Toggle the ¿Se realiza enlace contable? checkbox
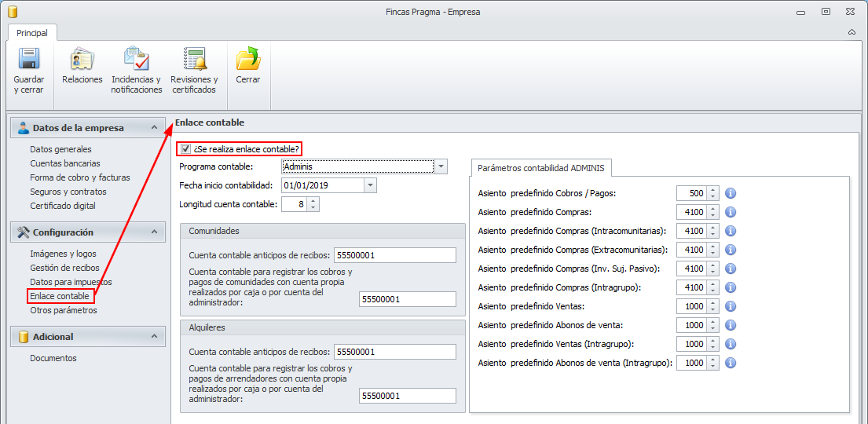The height and width of the screenshot is (424, 868). [x=185, y=149]
